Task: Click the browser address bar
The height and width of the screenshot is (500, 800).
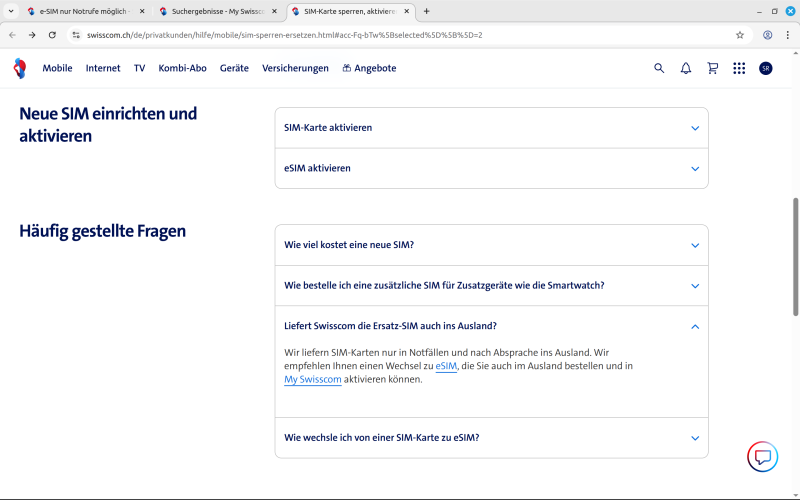Action: (400, 34)
